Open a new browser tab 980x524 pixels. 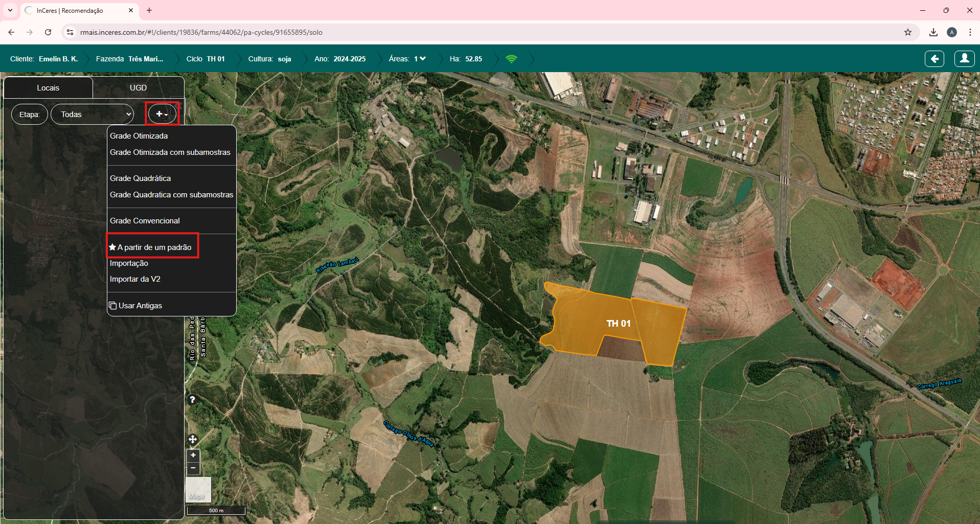coord(149,10)
